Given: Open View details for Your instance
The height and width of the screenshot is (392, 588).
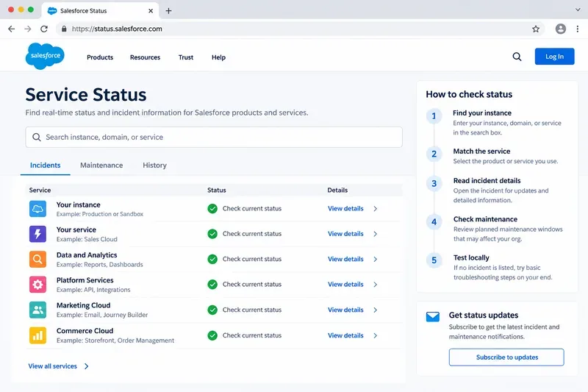Looking at the screenshot, I should 345,209.
